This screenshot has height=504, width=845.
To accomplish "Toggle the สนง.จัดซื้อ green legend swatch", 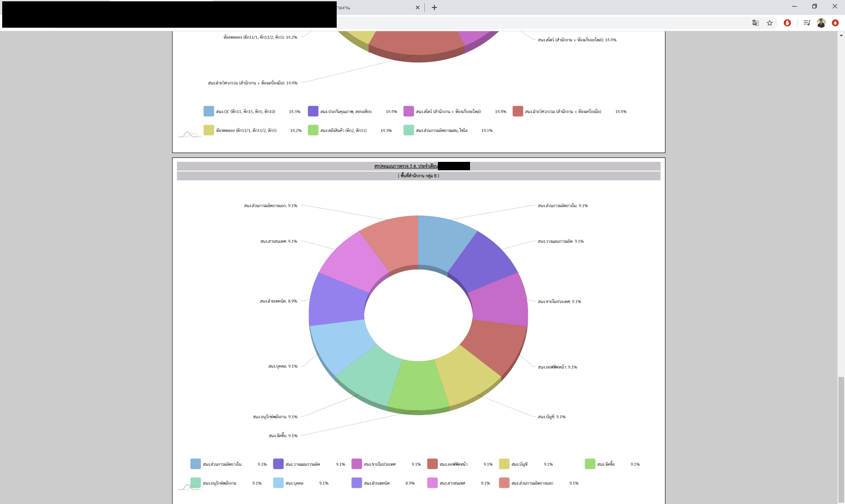I will coord(590,464).
